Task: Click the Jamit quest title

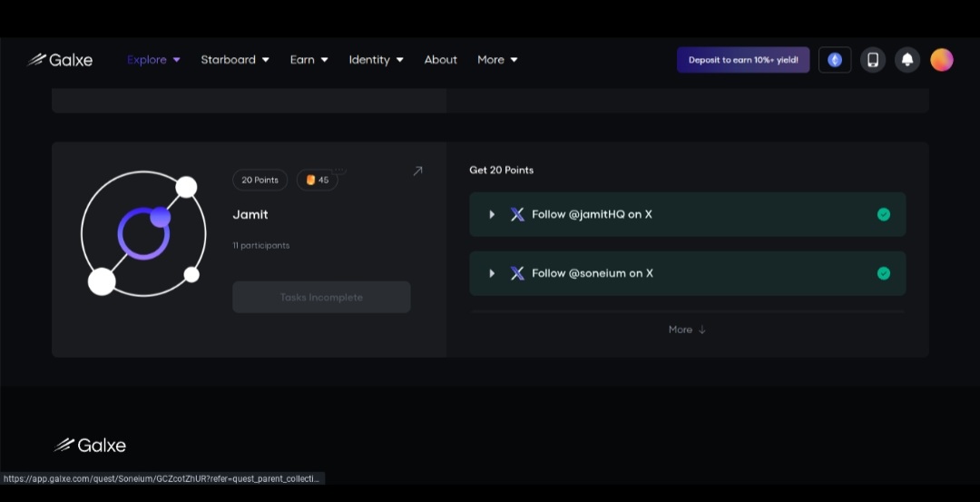Action: (250, 214)
